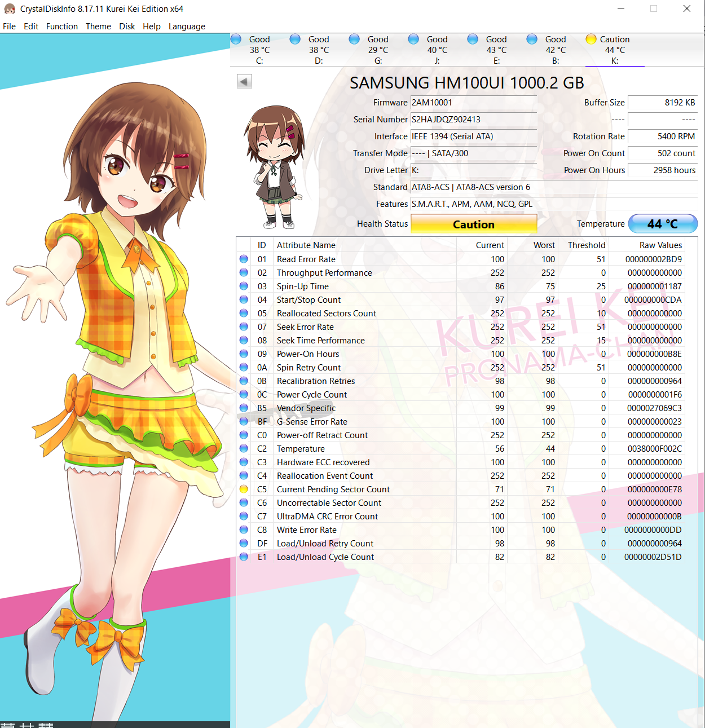Screen dimensions: 705x728
Task: Select the Start/Stop Count attribute name
Action: [x=309, y=300]
